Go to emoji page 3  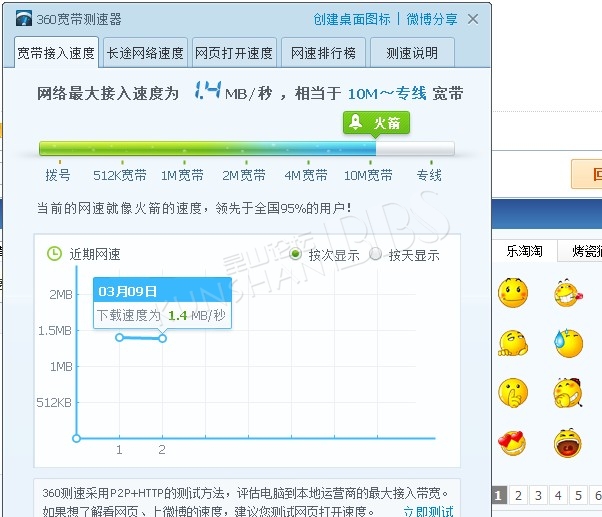click(538, 495)
